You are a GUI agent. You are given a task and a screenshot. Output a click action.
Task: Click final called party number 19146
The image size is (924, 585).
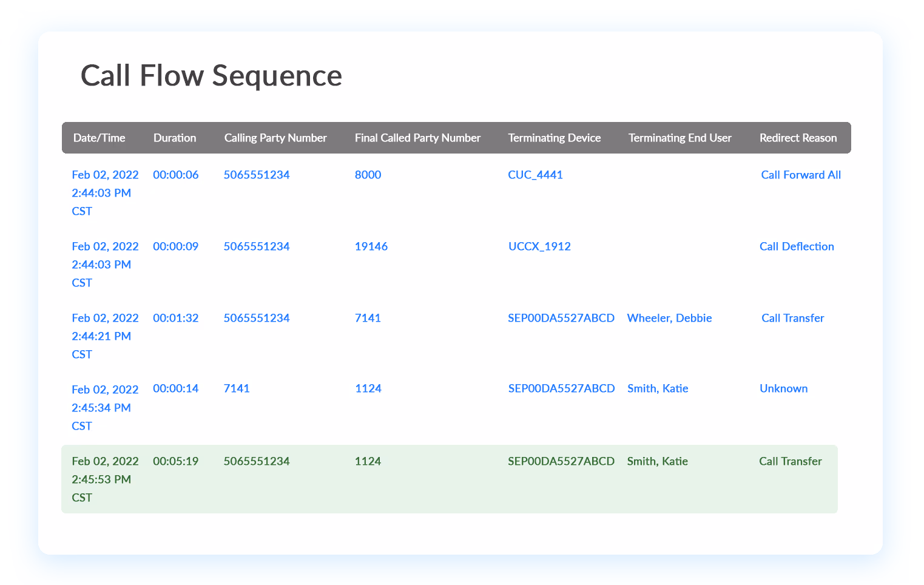click(371, 246)
